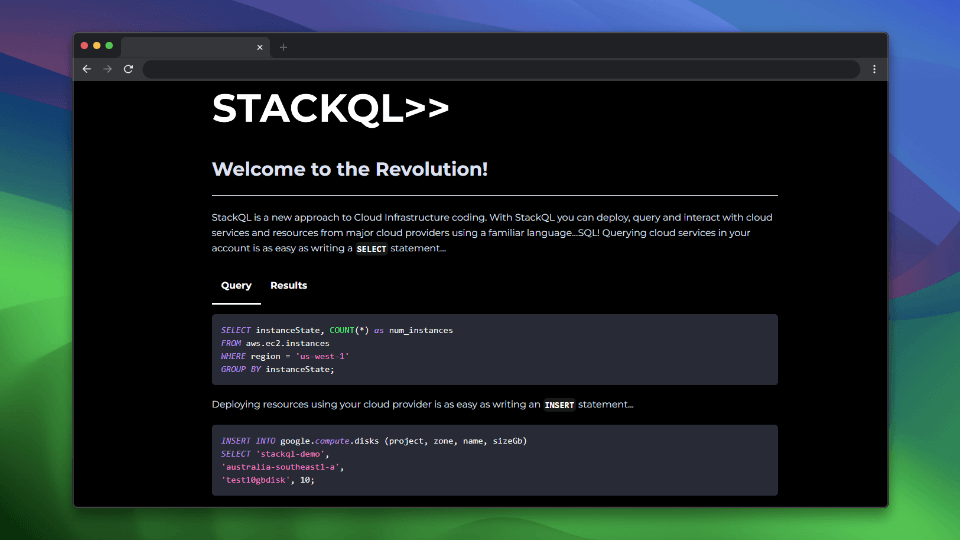This screenshot has width=960, height=540.
Task: Click the COUNT(*) function in the query
Action: coord(349,330)
